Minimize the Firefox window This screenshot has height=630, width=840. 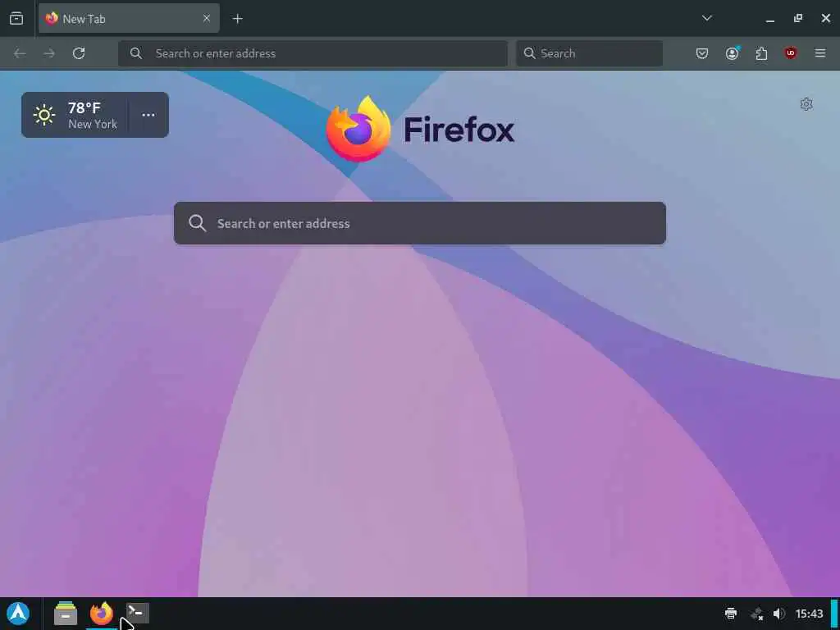769,19
